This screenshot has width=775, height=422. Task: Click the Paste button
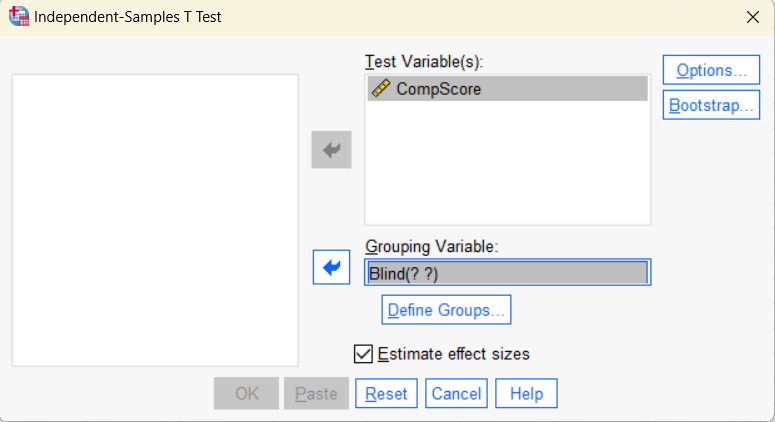click(x=316, y=394)
